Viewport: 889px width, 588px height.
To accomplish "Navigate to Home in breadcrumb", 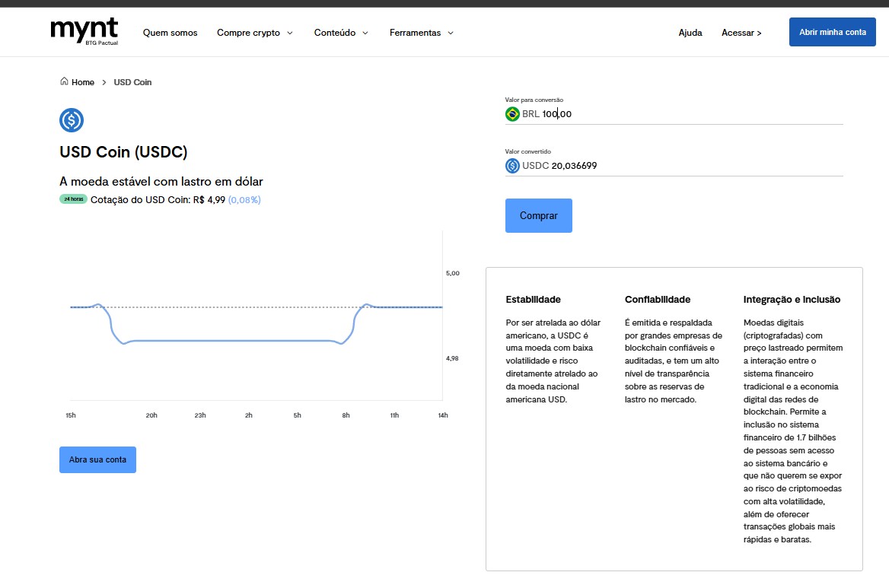I will pyautogui.click(x=83, y=82).
